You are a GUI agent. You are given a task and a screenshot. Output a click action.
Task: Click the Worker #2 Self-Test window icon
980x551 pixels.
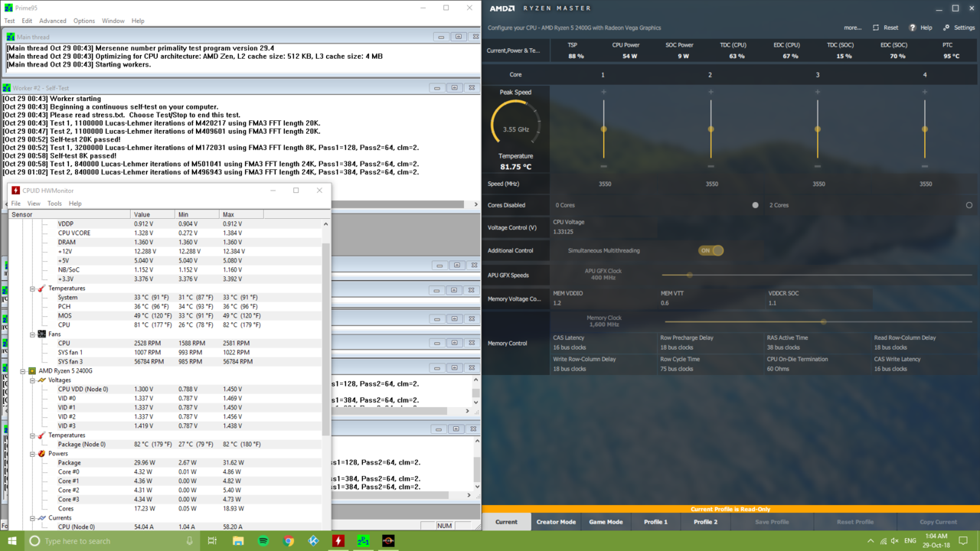click(6, 88)
